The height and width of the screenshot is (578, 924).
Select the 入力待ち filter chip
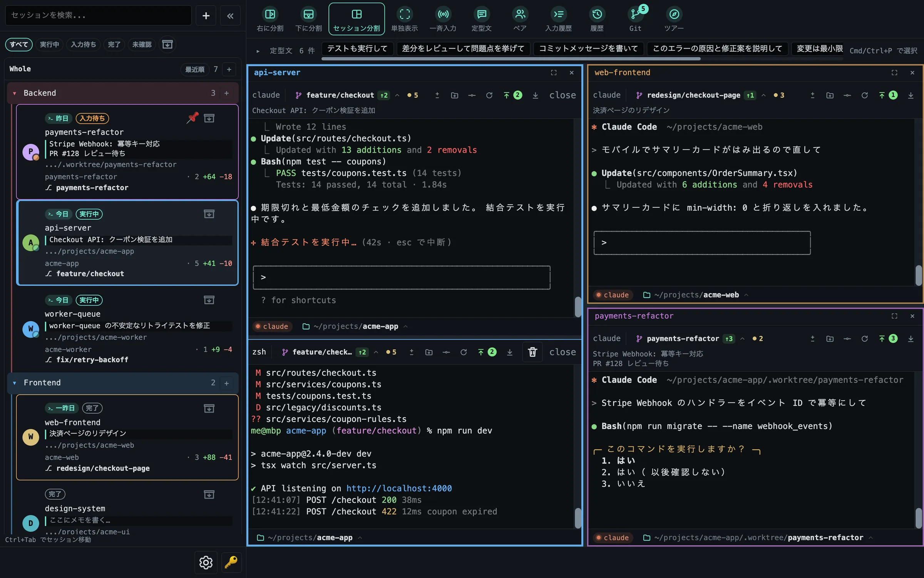coord(84,44)
